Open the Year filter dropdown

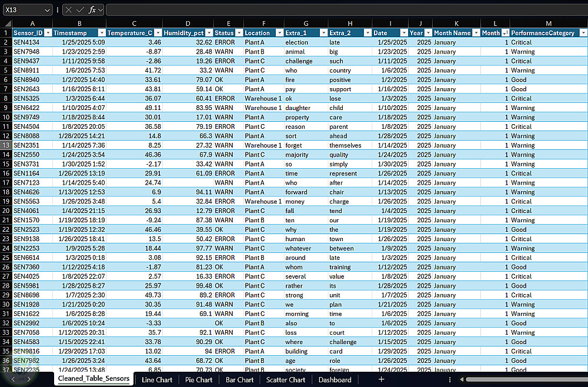pyautogui.click(x=428, y=33)
